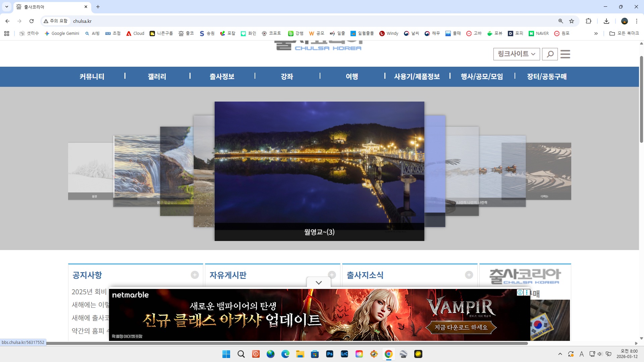Open Photoshop from the taskbar
644x362 pixels.
click(x=329, y=354)
